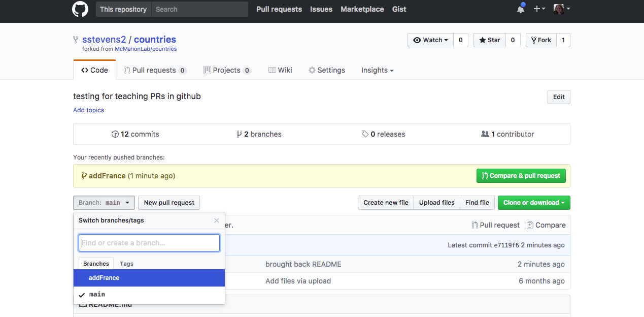Click the 'This repository' search scope label
This screenshot has width=644, height=317.
(x=123, y=9)
